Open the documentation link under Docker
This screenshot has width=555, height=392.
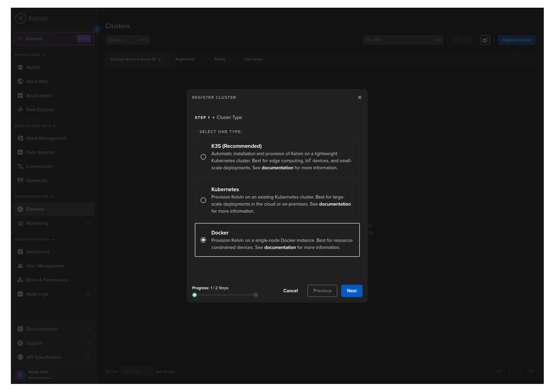[280, 247]
